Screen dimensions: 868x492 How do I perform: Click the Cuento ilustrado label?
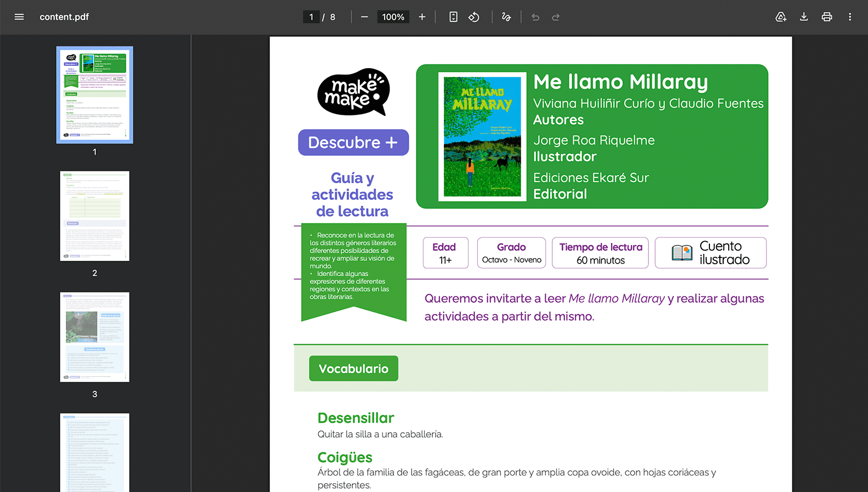click(x=724, y=253)
